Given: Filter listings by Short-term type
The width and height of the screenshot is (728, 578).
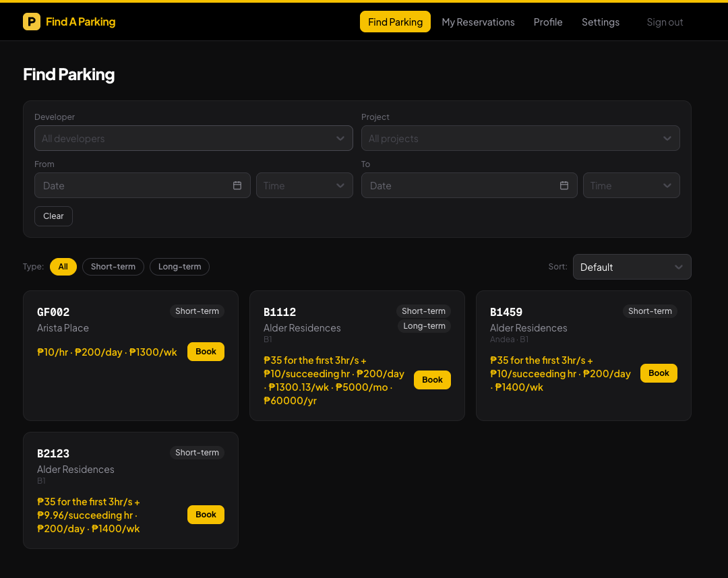Looking at the screenshot, I should 113,267.
